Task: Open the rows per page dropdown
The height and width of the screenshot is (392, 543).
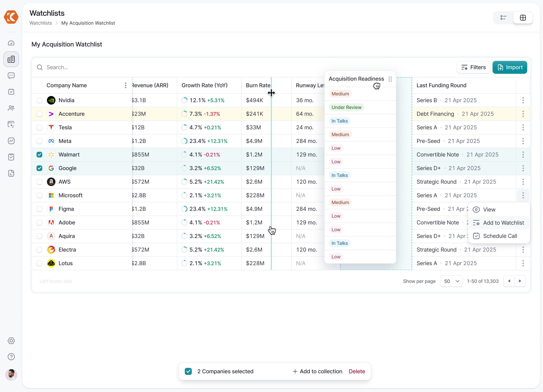Action: 451,281
